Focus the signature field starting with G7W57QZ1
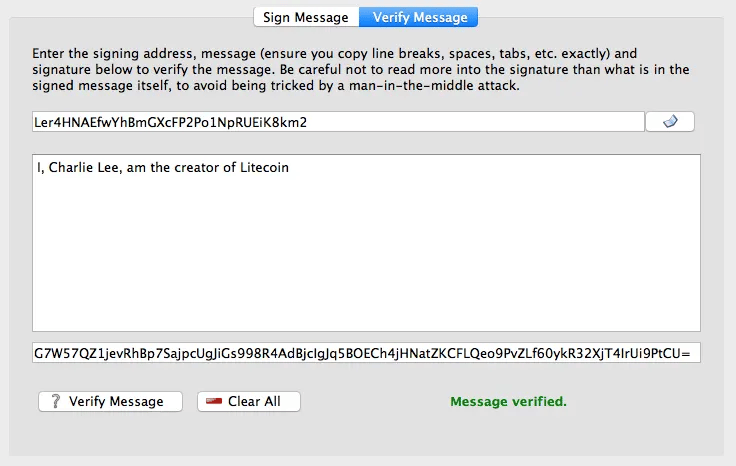This screenshot has width=736, height=466. [366, 353]
